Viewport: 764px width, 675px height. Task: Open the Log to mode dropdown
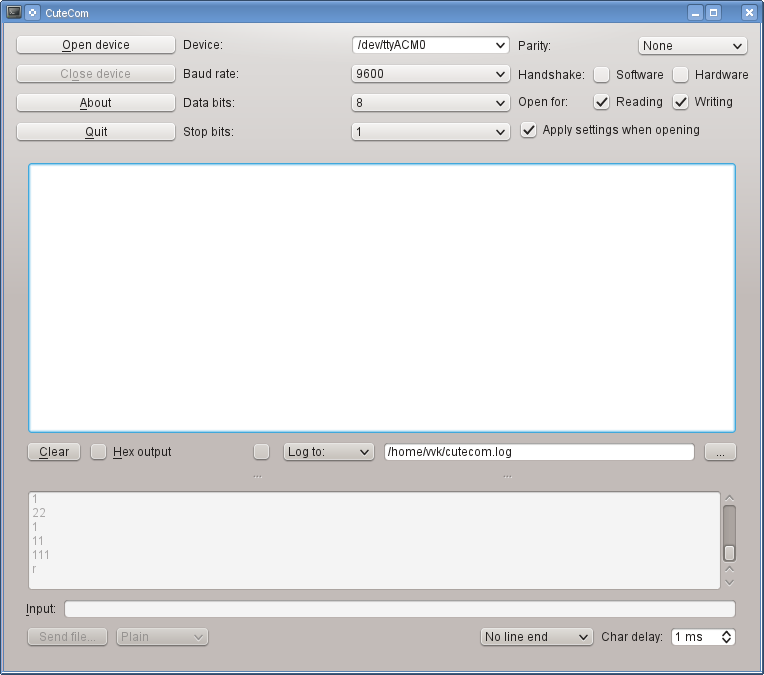pos(328,452)
